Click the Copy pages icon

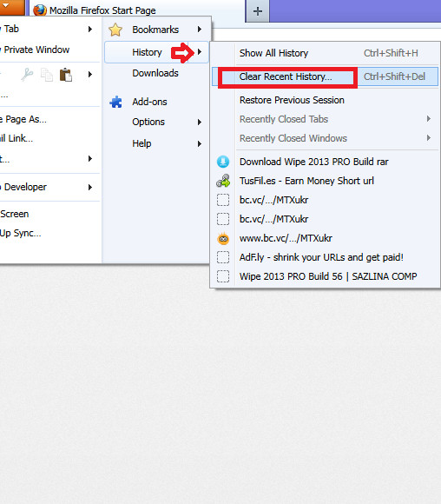[47, 75]
